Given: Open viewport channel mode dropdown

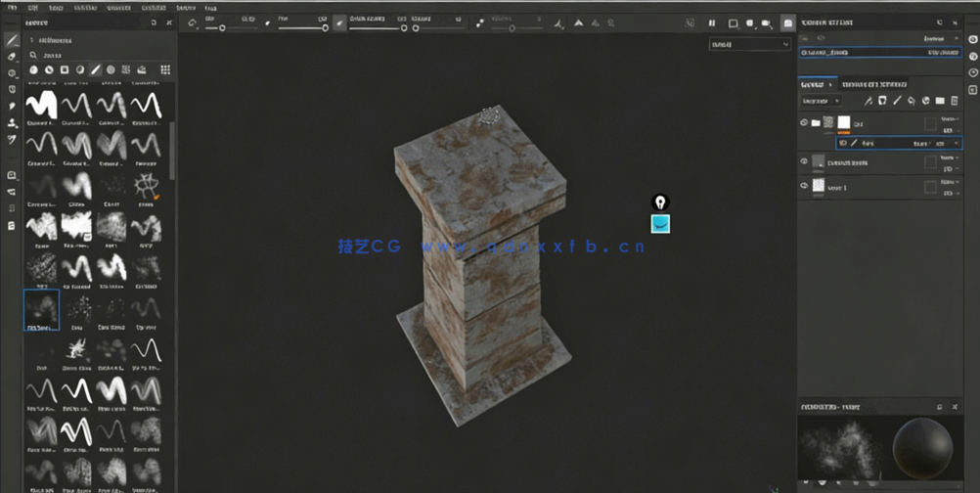Looking at the screenshot, I should point(749,44).
